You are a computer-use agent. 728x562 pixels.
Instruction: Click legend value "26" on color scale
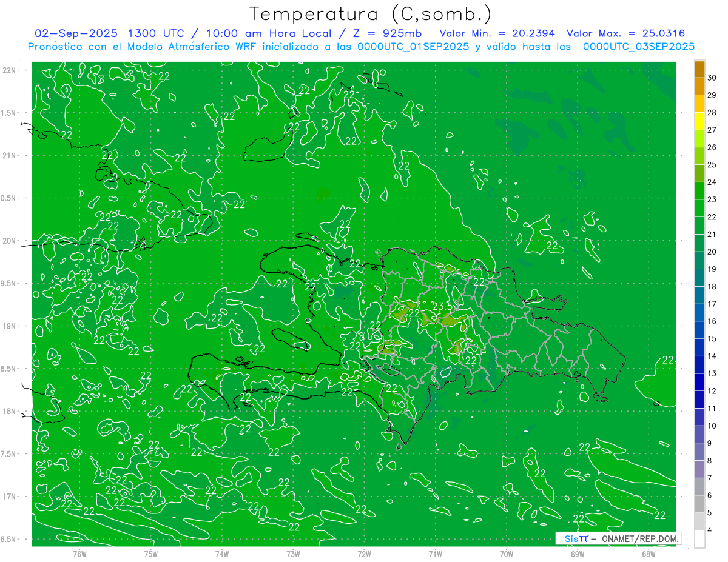point(712,147)
